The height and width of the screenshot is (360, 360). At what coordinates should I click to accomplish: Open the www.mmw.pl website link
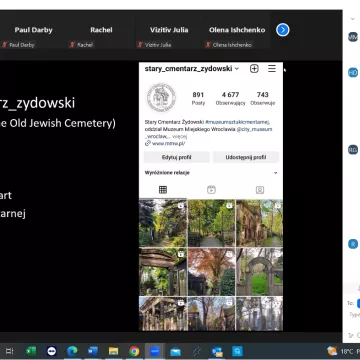coord(168,143)
